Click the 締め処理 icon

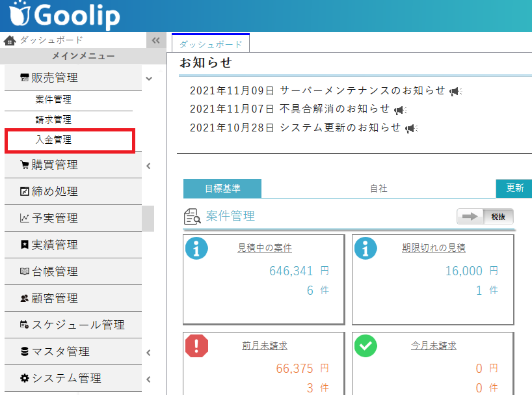[x=25, y=192]
